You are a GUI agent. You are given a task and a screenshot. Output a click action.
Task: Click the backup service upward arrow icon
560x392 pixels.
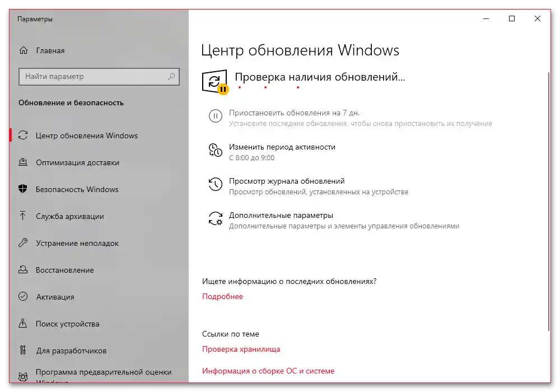click(x=23, y=216)
